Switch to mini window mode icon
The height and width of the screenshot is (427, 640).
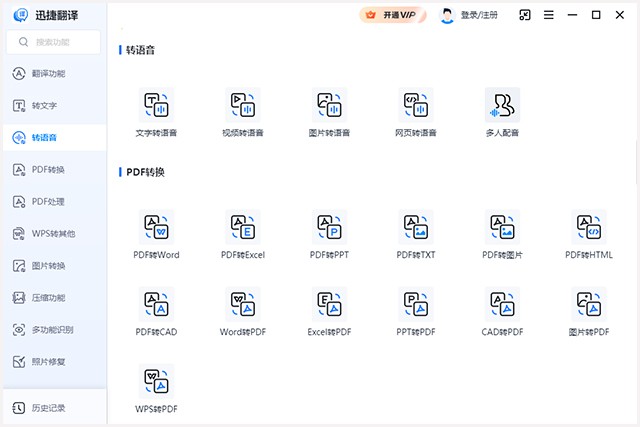click(524, 15)
